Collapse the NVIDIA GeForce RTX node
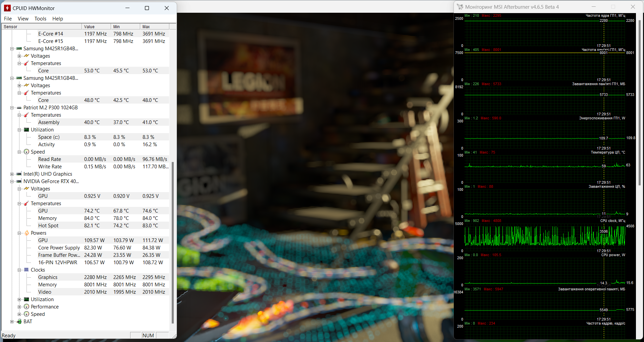 point(12,181)
